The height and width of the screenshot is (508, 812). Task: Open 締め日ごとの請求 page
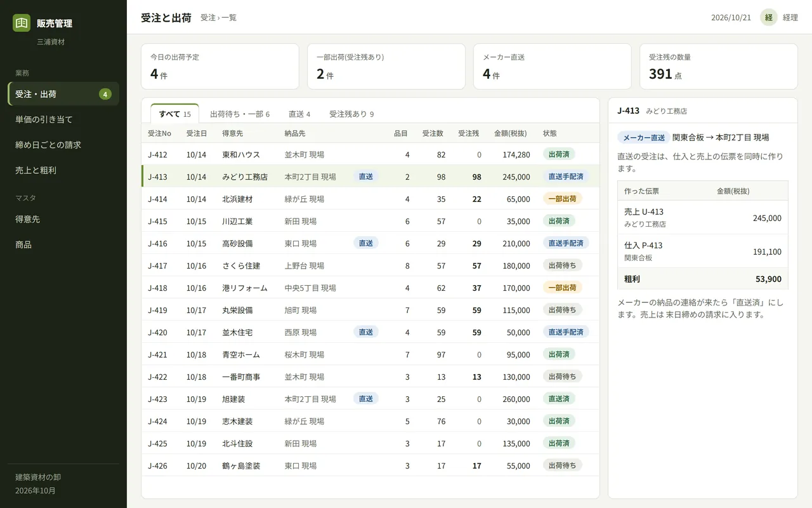(x=63, y=145)
